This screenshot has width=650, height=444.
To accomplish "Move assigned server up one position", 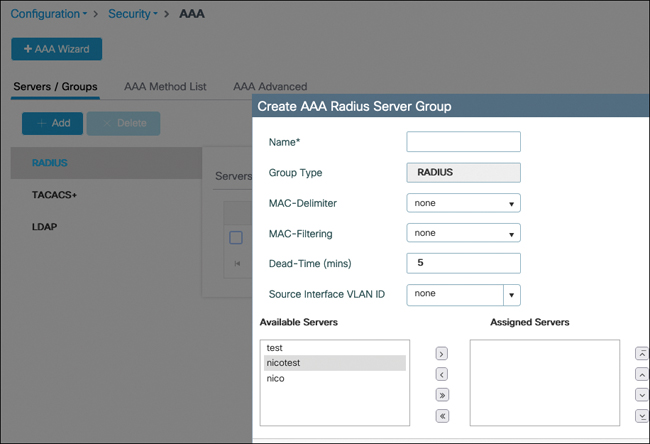I will point(641,374).
